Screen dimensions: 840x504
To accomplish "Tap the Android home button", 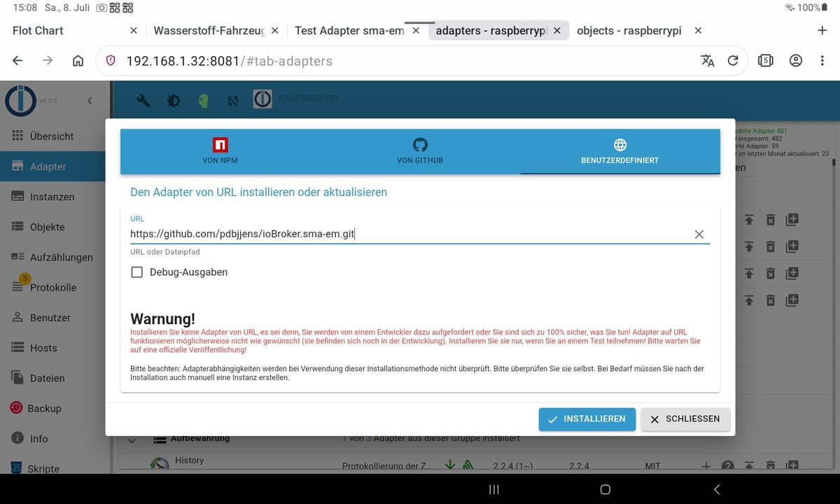I will (x=605, y=490).
